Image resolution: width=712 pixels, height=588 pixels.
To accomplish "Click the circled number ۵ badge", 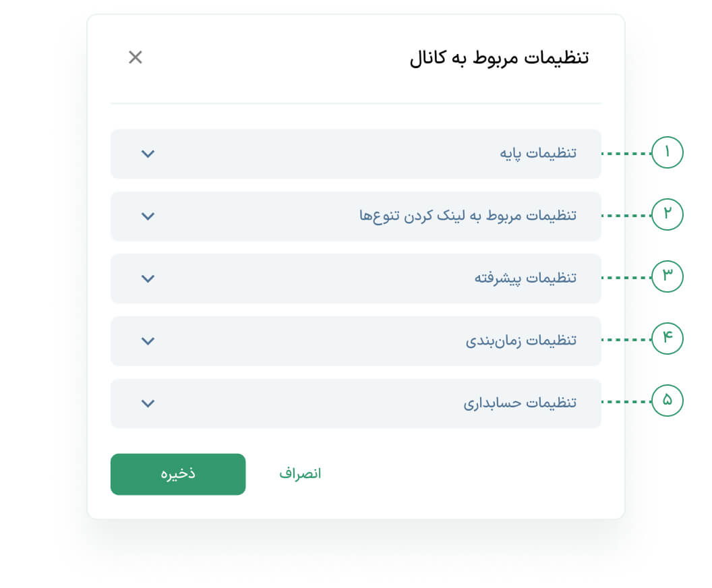I will [667, 401].
